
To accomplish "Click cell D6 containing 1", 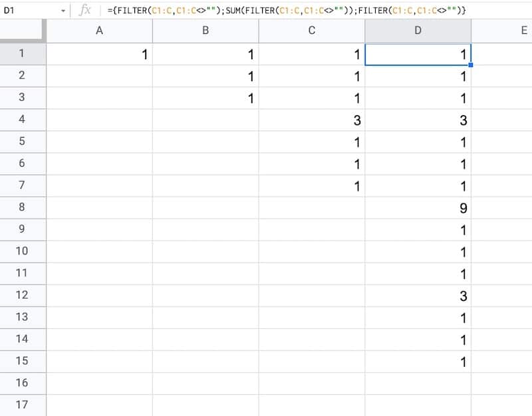I will pyautogui.click(x=418, y=163).
